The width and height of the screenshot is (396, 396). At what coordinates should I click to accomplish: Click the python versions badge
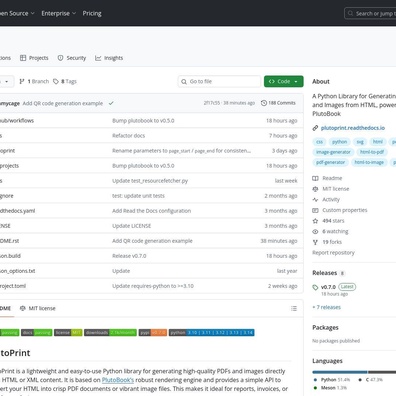tap(212, 333)
